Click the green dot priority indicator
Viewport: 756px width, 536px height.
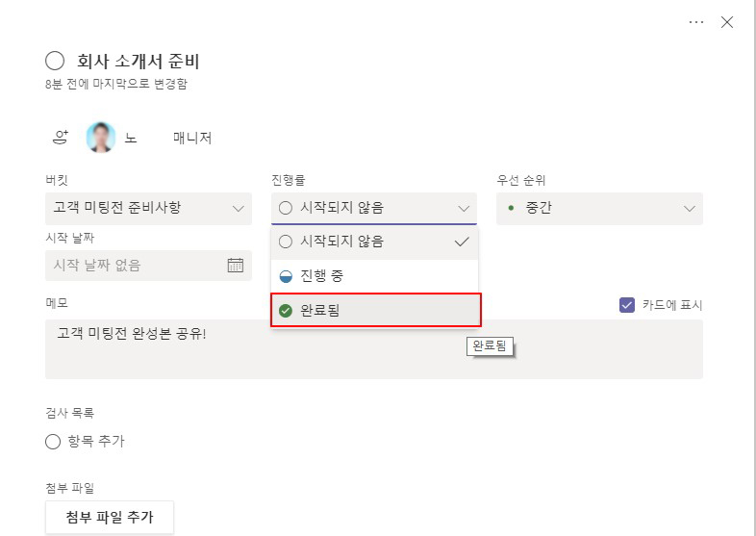(511, 208)
